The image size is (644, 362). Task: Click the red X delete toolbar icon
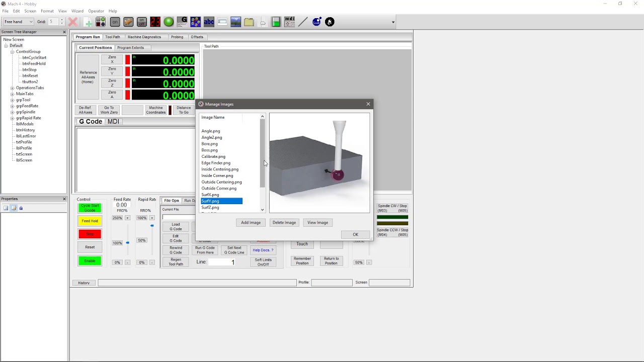[72, 22]
